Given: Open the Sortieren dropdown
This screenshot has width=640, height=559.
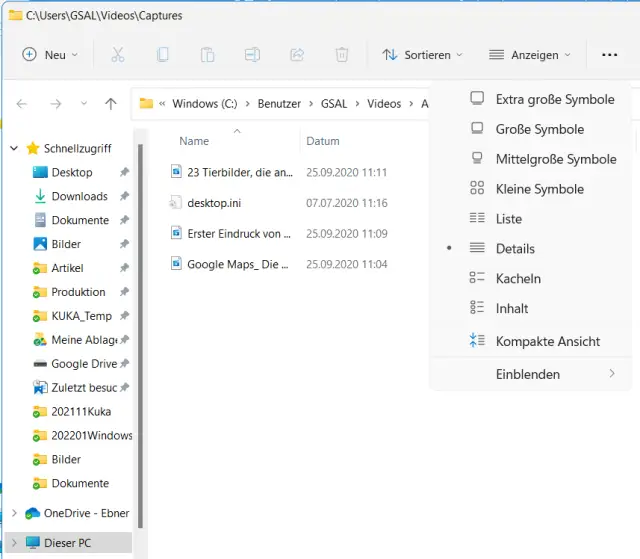Looking at the screenshot, I should pyautogui.click(x=422, y=55).
